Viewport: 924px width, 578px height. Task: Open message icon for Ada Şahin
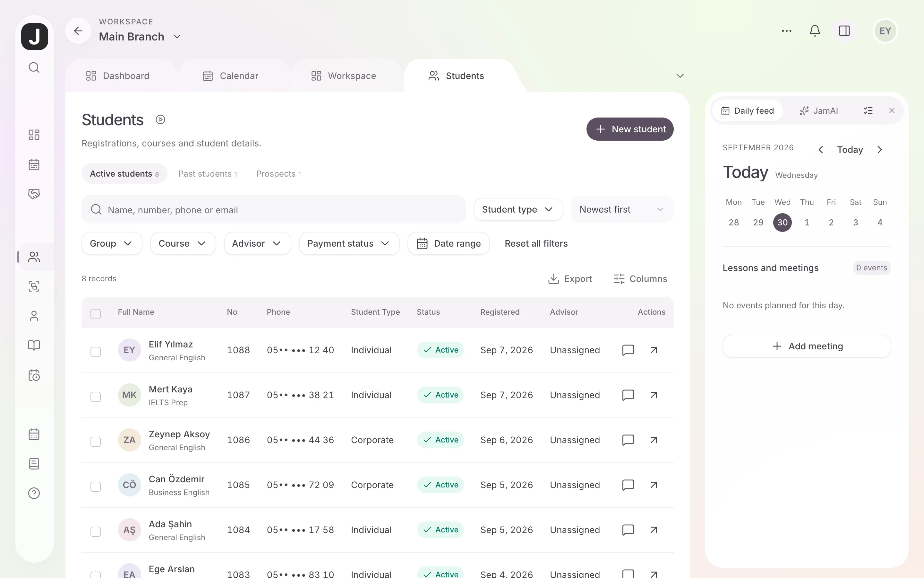[628, 530]
